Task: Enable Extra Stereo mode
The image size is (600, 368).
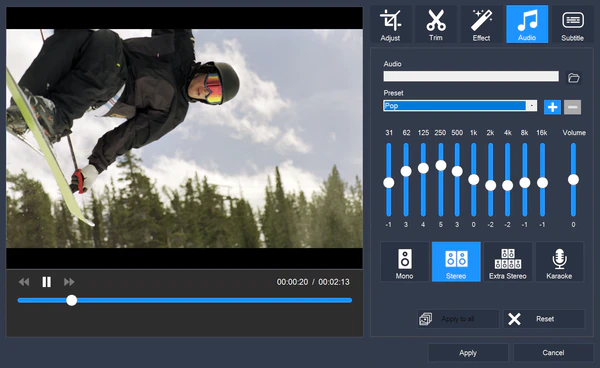Action: pos(508,262)
